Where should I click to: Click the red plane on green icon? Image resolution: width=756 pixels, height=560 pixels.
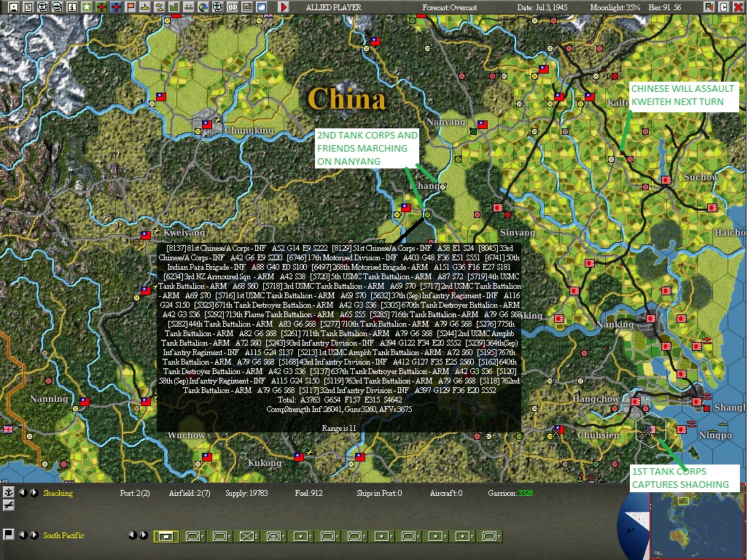(x=101, y=7)
